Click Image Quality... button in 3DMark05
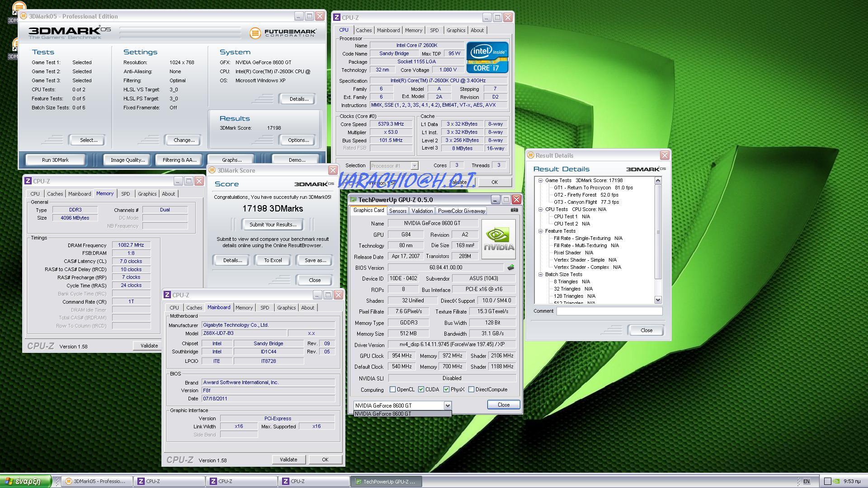868x488 pixels. click(x=127, y=160)
